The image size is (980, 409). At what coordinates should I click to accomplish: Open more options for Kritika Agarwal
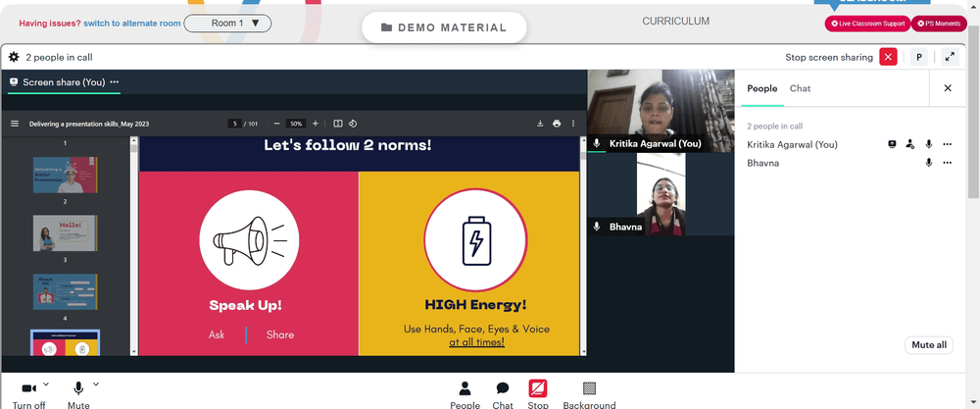tap(948, 144)
